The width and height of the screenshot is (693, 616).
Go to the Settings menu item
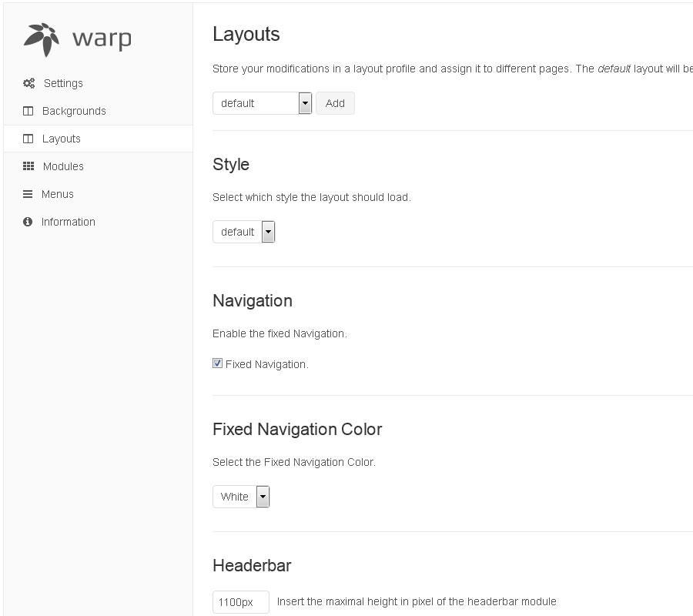click(x=63, y=83)
